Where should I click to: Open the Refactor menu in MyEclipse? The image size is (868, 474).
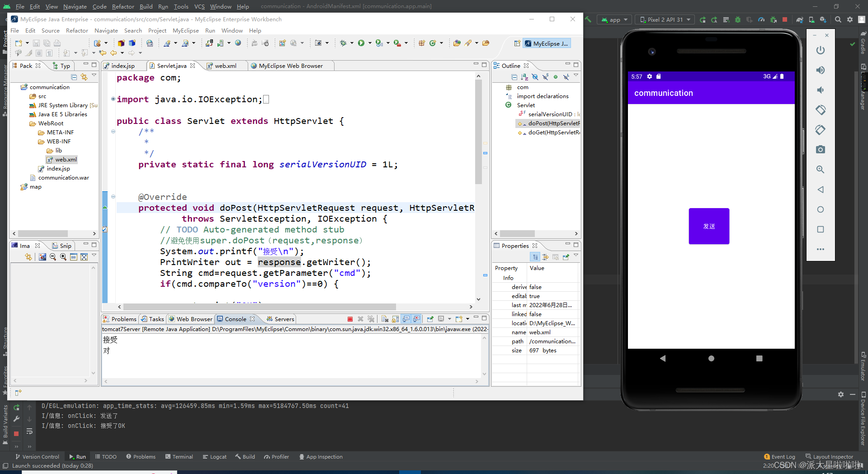(x=77, y=30)
